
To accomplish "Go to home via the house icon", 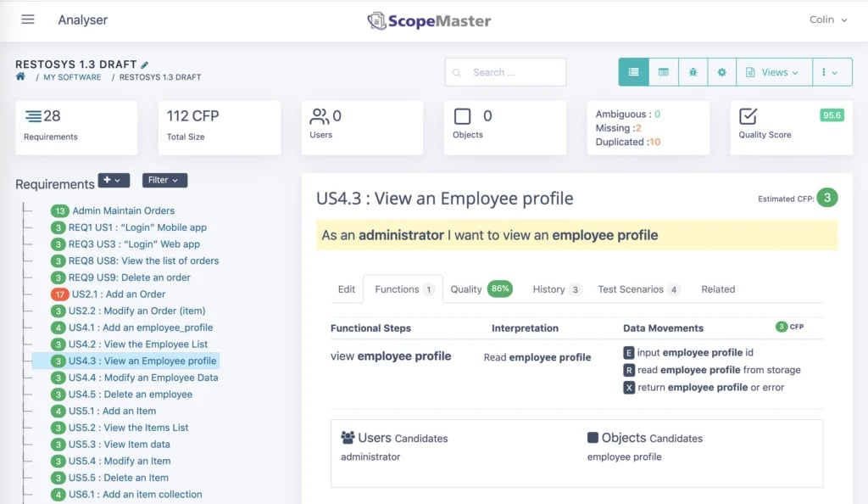I will (x=20, y=76).
